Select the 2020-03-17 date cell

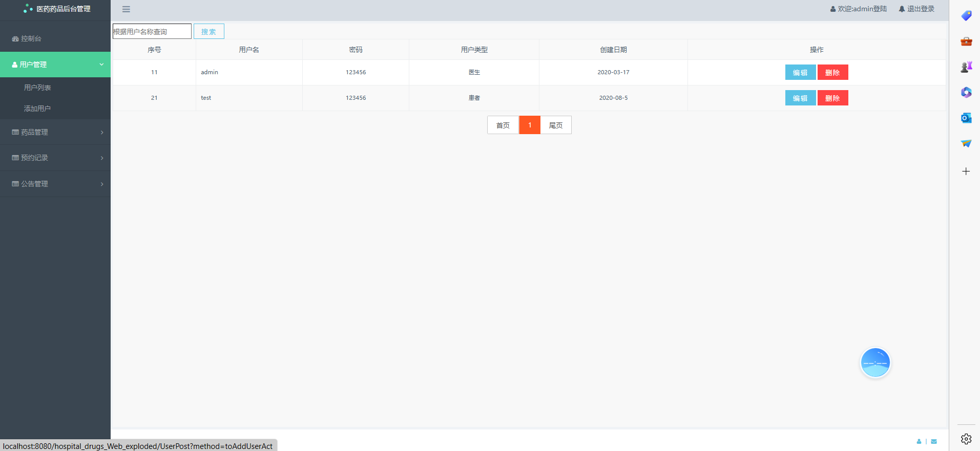coord(613,72)
